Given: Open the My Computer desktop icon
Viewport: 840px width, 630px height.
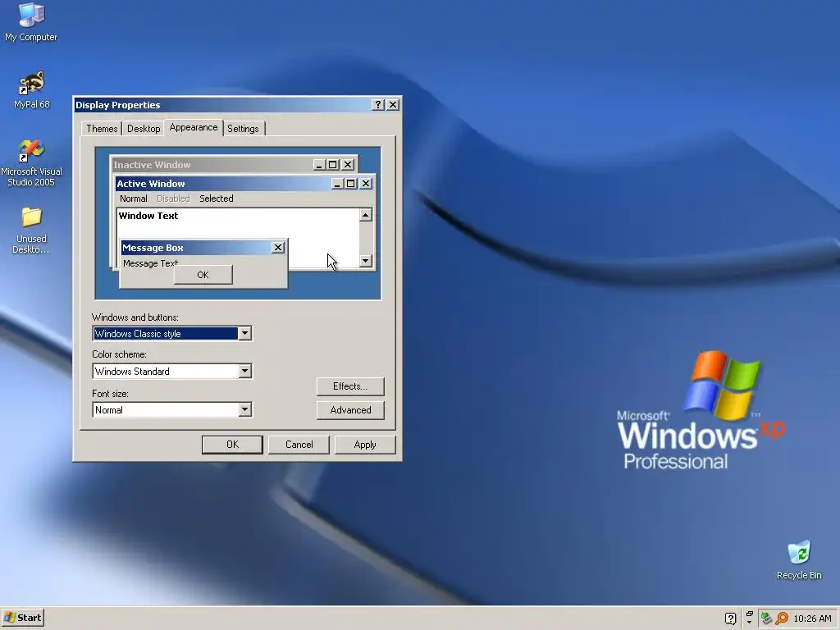Looking at the screenshot, I should (31, 21).
